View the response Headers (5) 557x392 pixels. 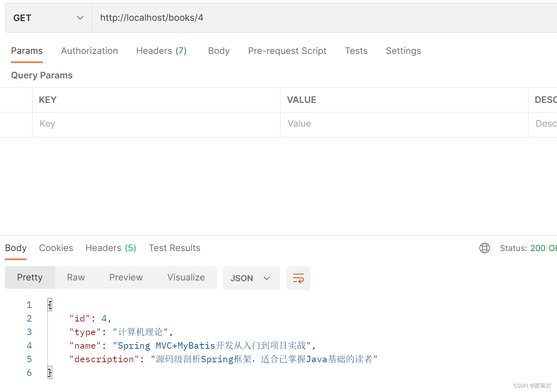click(x=110, y=248)
